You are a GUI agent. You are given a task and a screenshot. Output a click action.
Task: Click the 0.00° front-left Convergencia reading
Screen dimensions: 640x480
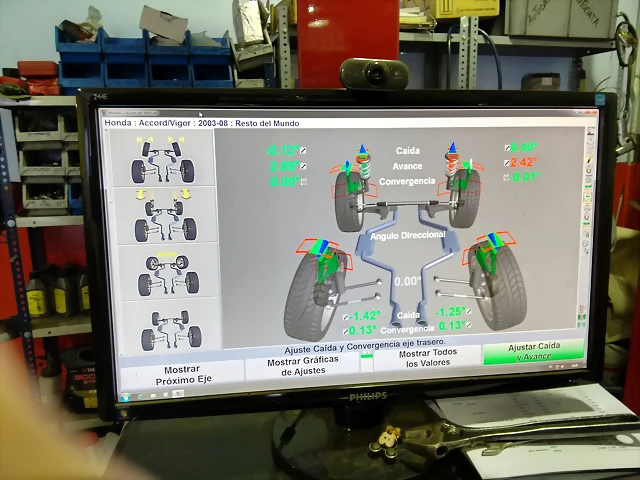(x=284, y=182)
